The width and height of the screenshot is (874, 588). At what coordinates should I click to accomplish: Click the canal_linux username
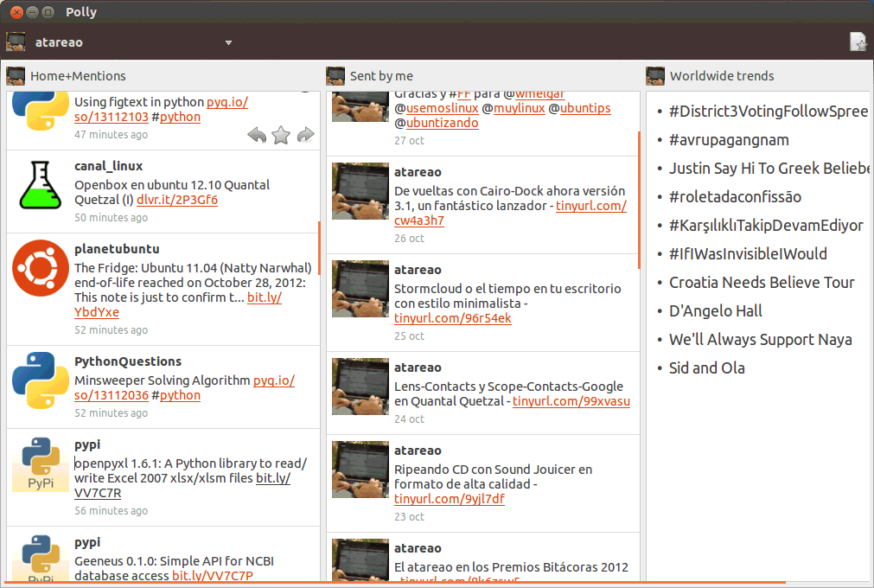[109, 166]
